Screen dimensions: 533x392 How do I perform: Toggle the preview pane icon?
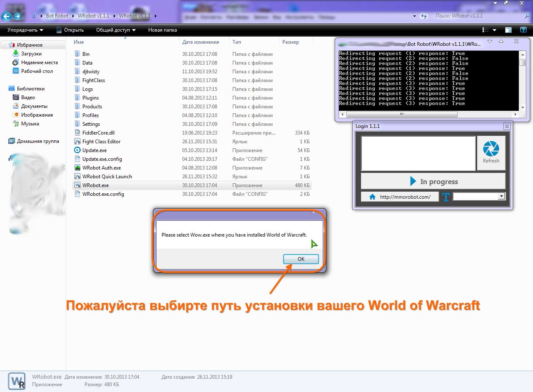pyautogui.click(x=508, y=30)
